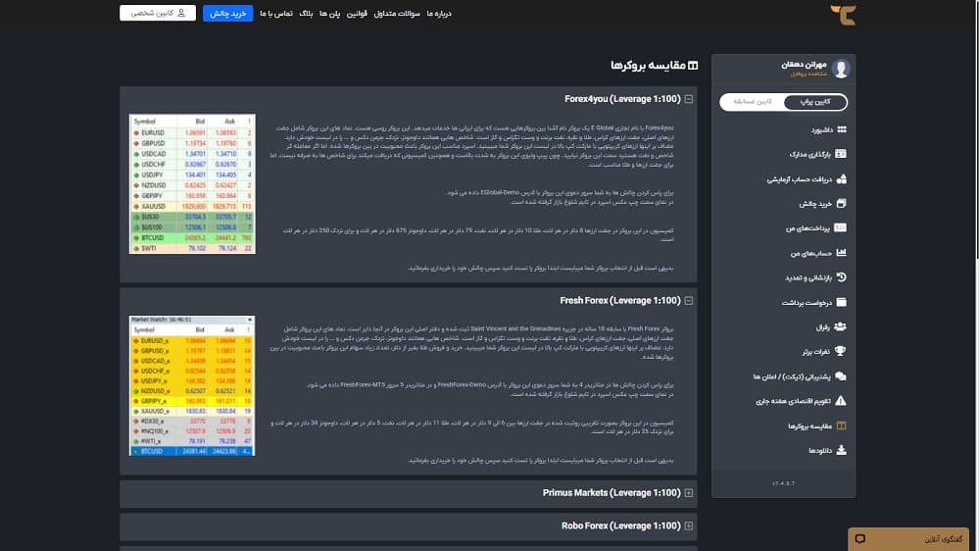Open تقویم اقتصادی هفته جاری warning icon
The width and height of the screenshot is (980, 551).
[841, 401]
